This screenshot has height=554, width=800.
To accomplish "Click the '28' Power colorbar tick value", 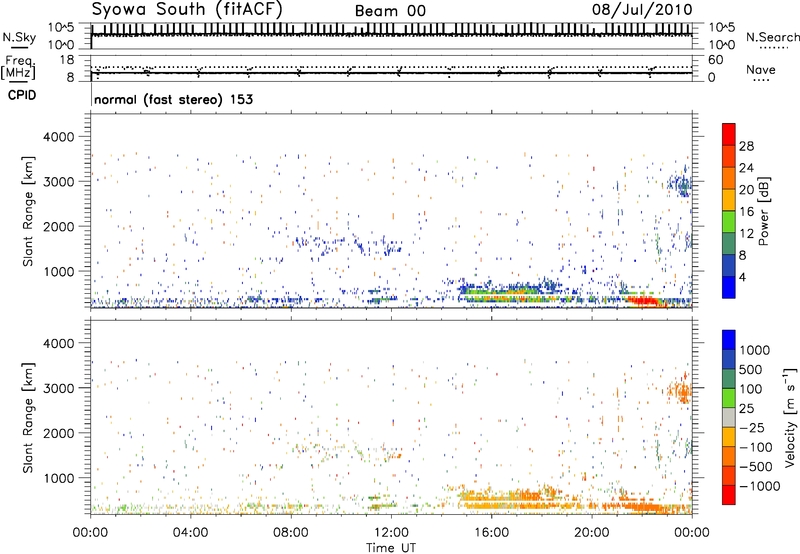I will coord(746,146).
